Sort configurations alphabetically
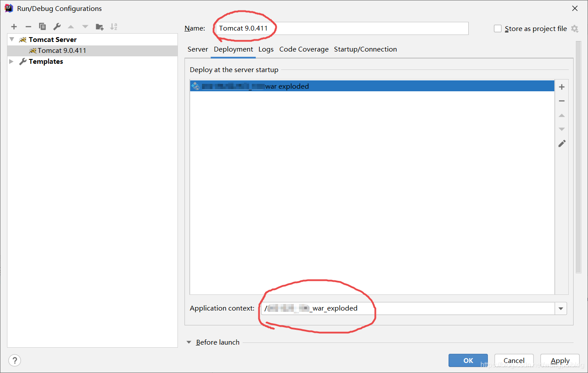 tap(114, 27)
